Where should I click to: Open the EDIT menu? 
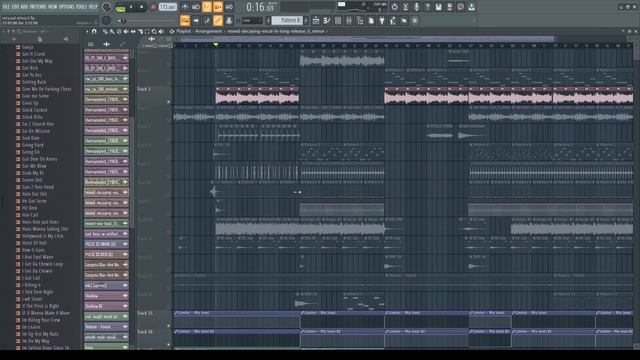pos(15,7)
